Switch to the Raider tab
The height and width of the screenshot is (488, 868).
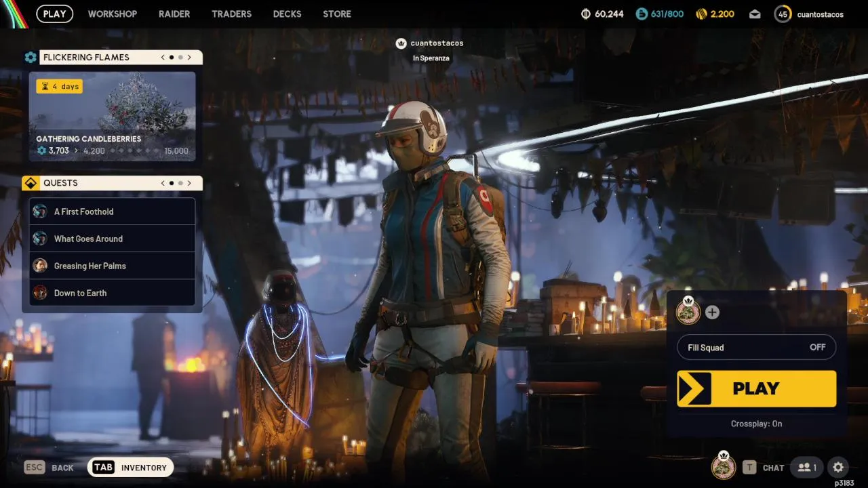tap(174, 14)
